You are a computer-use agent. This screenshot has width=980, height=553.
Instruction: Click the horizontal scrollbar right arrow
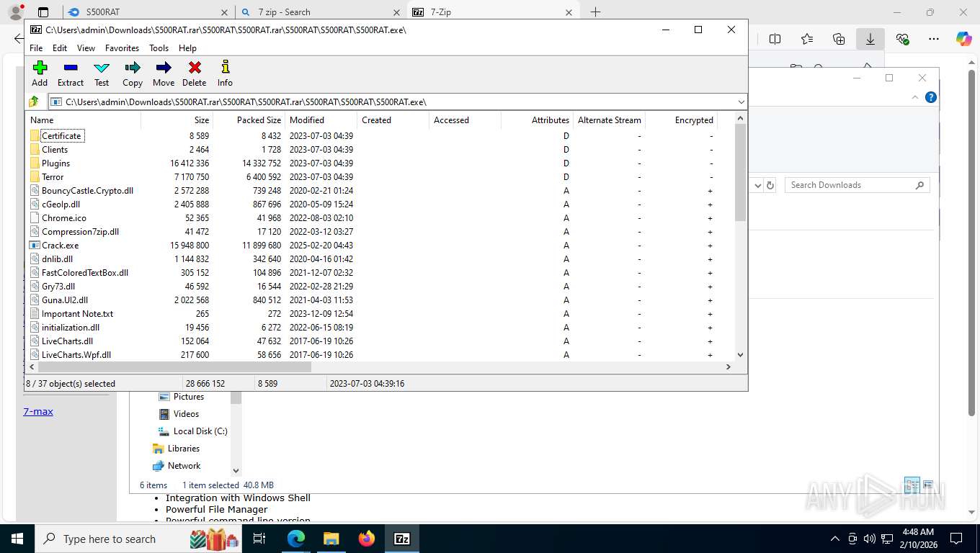pos(729,367)
